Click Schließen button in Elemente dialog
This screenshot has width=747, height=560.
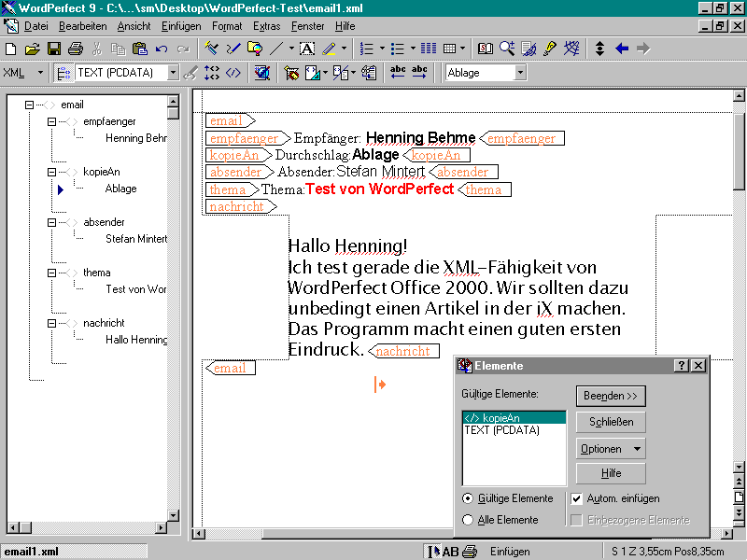pos(611,423)
